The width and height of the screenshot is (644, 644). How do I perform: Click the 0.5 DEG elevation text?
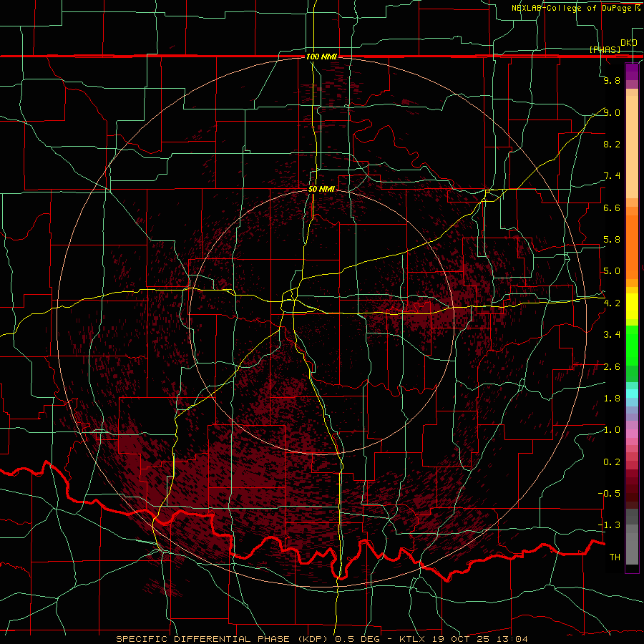point(359,639)
